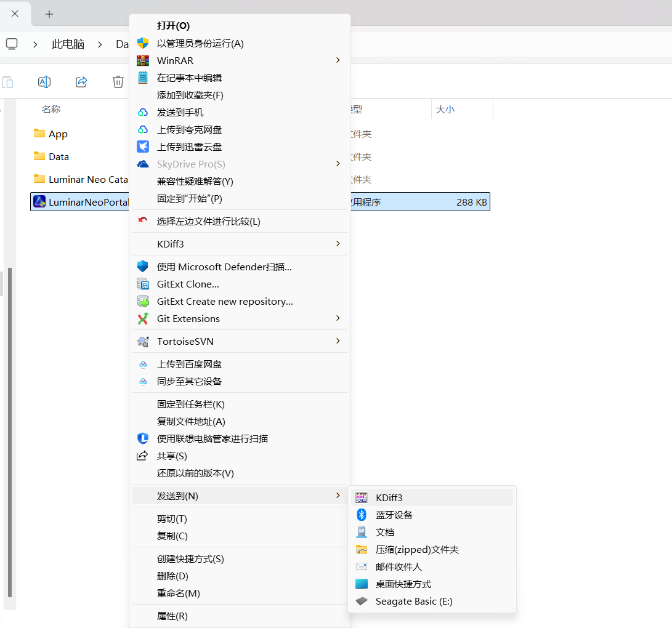672x628 pixels.
Task: Choose 固定到任务栏(K)
Action: [x=240, y=404]
